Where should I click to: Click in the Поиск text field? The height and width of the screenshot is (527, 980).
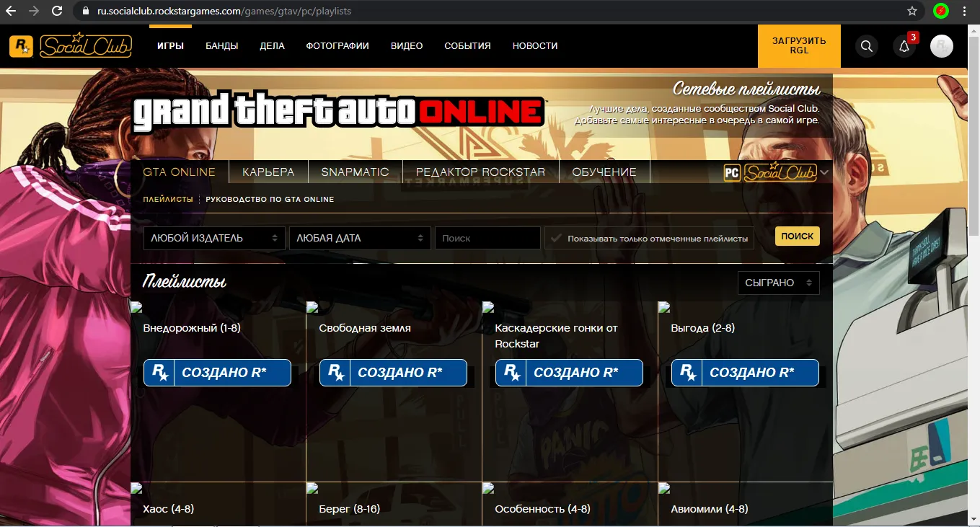pos(487,238)
